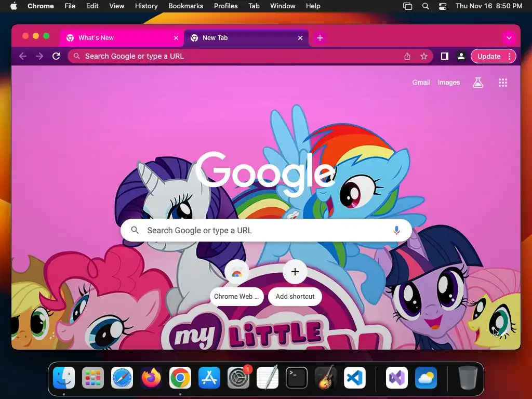Click the screen mirroring menu bar icon
Screen dimensions: 532x399
click(407, 6)
